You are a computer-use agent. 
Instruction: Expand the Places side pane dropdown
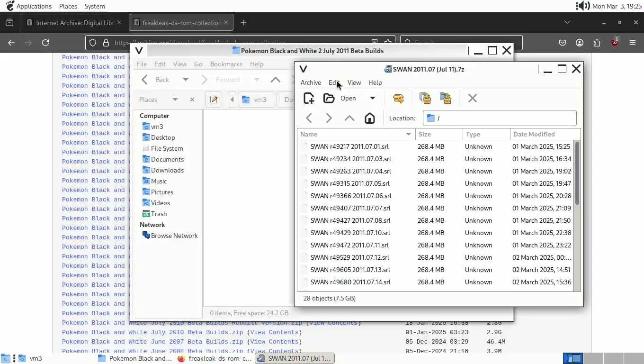tap(175, 100)
